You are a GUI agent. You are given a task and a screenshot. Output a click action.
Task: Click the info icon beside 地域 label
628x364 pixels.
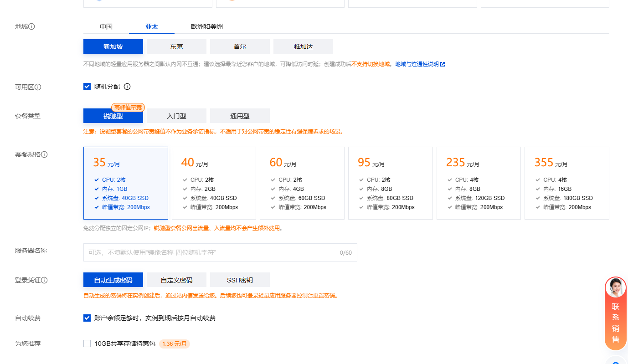[31, 26]
